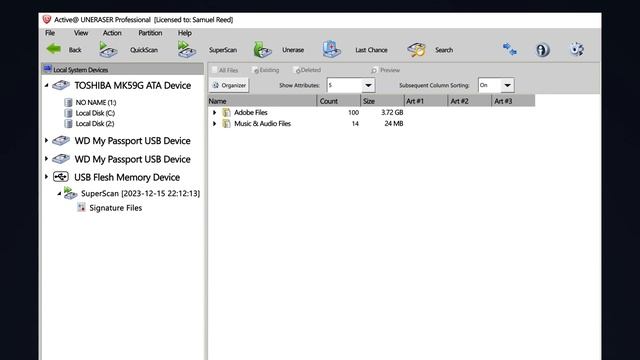Open the File menu
This screenshot has width=640, height=360.
50,33
